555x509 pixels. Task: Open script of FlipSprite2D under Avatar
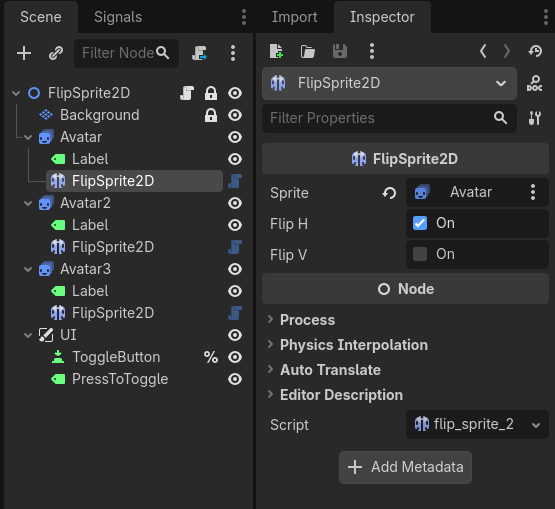[235, 181]
